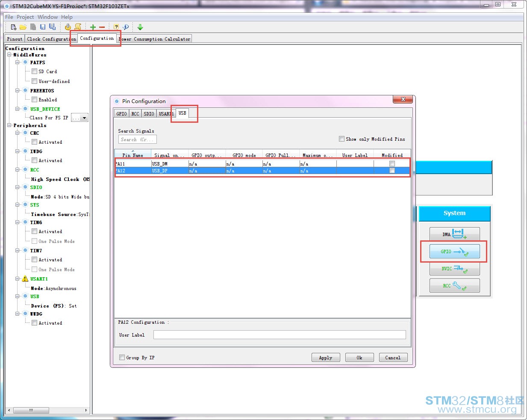Screen dimensions: 527x420
Task: Enable the SD Card checkbox under FATFS
Action: coord(34,71)
